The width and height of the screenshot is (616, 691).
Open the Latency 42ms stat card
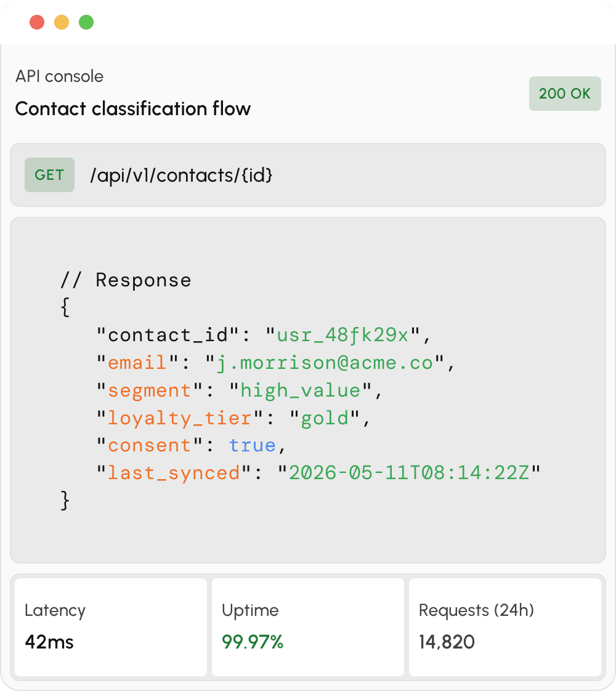(111, 627)
